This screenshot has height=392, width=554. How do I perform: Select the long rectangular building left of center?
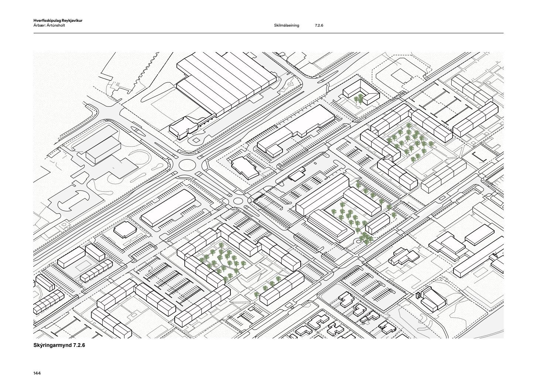(169, 208)
